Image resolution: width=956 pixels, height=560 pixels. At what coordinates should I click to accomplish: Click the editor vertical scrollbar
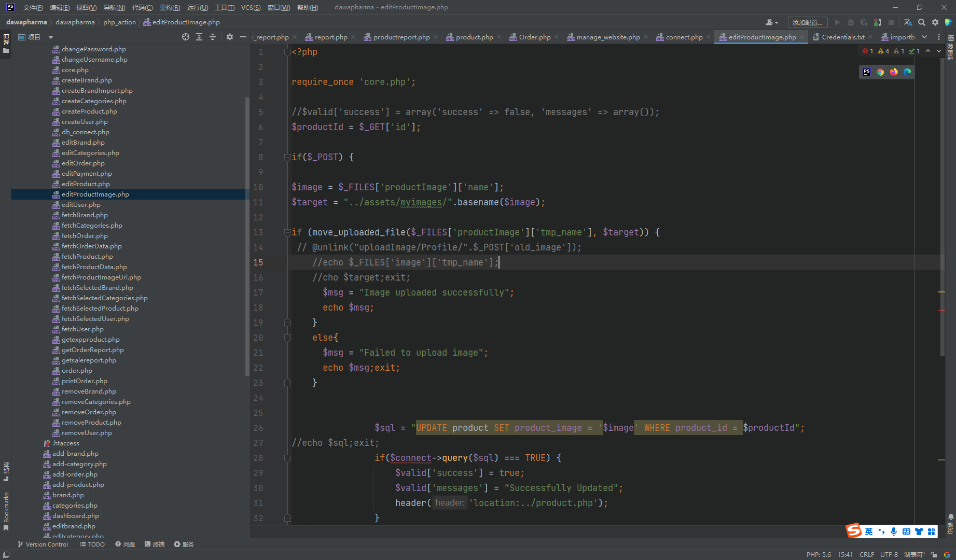pyautogui.click(x=942, y=207)
